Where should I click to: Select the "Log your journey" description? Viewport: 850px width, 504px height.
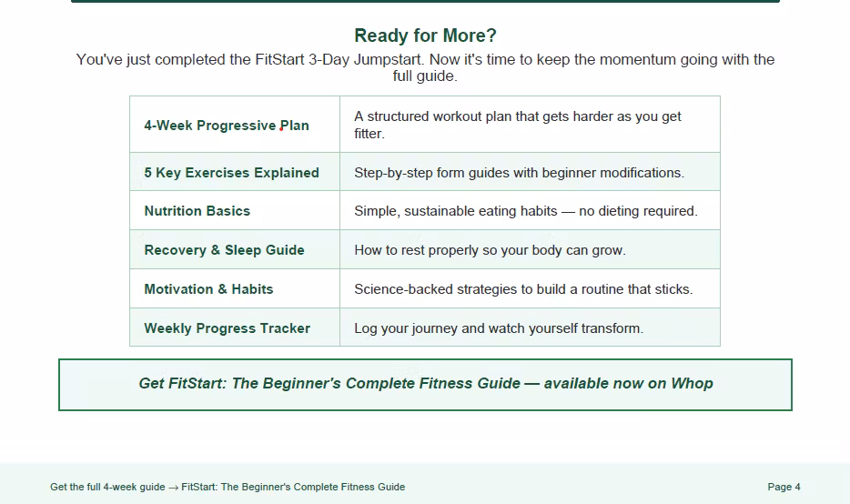coord(499,328)
